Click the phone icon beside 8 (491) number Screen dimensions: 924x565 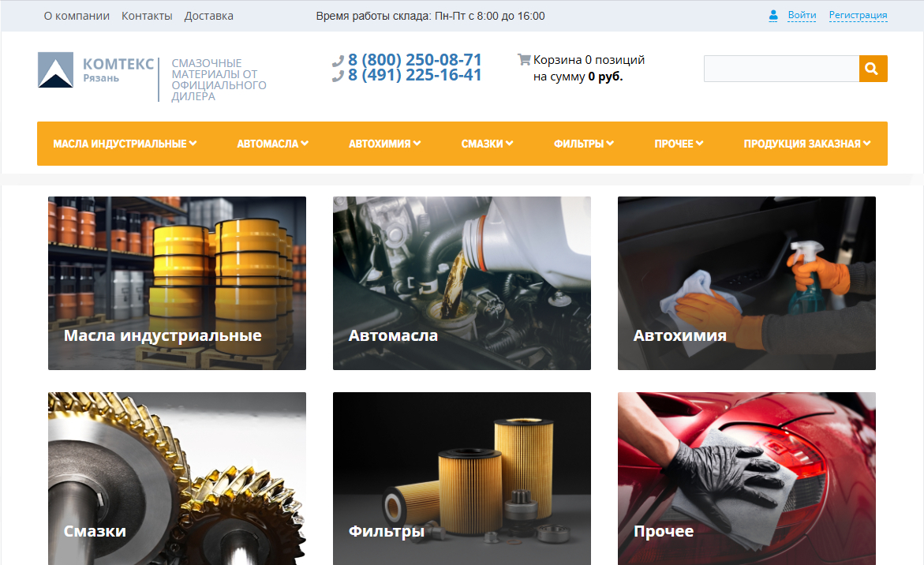click(x=338, y=76)
